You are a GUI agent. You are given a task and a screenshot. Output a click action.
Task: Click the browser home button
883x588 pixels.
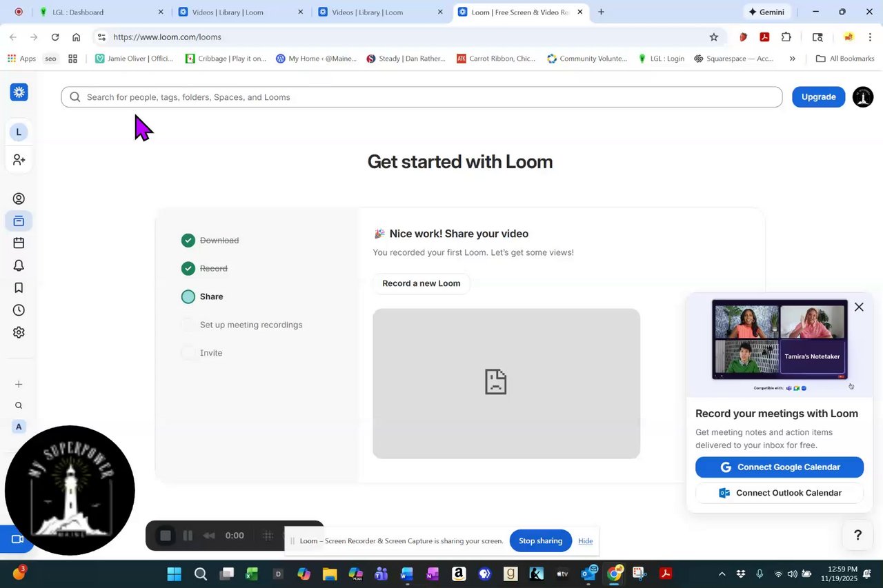[76, 37]
